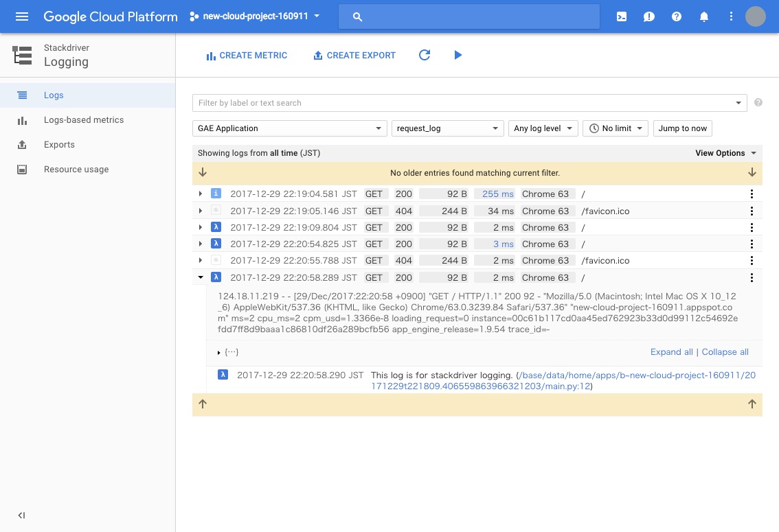
Task: Click CREATE METRIC button
Action: pos(247,56)
